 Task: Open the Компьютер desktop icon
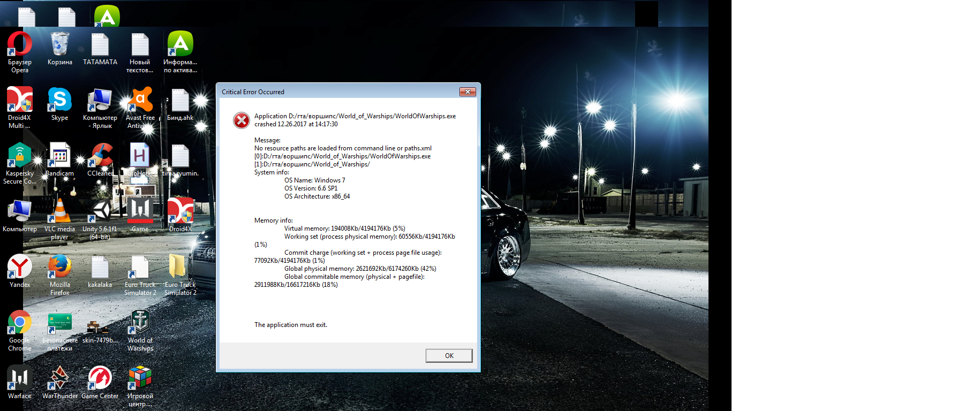(x=20, y=211)
